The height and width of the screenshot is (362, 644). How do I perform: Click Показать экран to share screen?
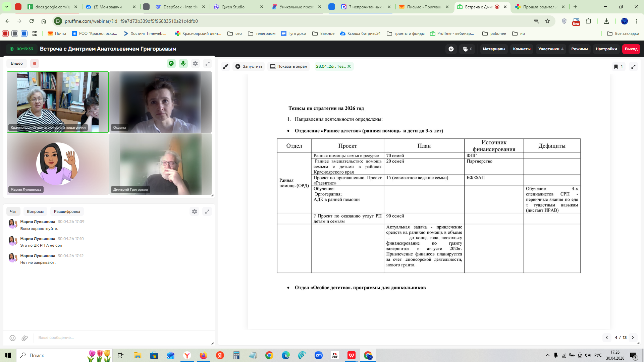click(288, 66)
